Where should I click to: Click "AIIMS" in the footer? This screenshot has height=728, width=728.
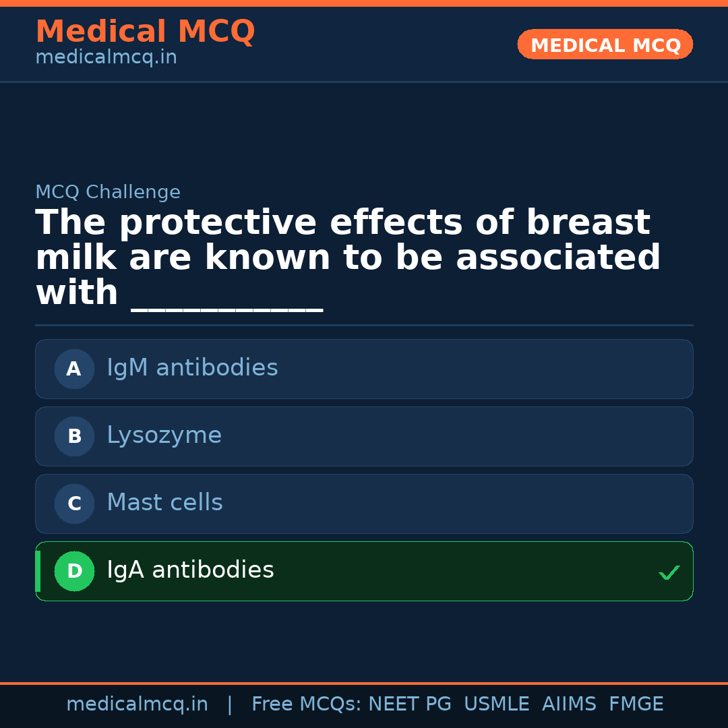pyautogui.click(x=569, y=704)
